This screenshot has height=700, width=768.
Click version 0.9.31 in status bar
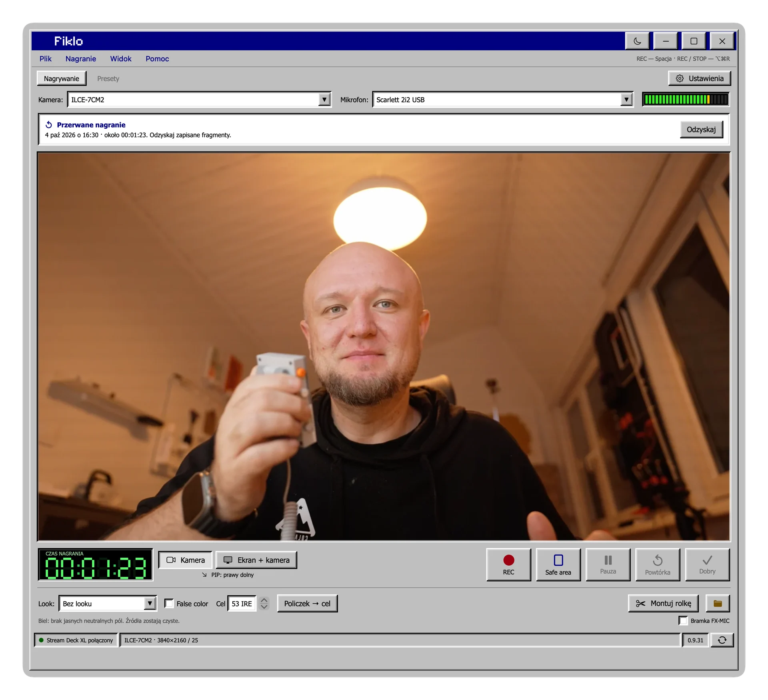695,640
